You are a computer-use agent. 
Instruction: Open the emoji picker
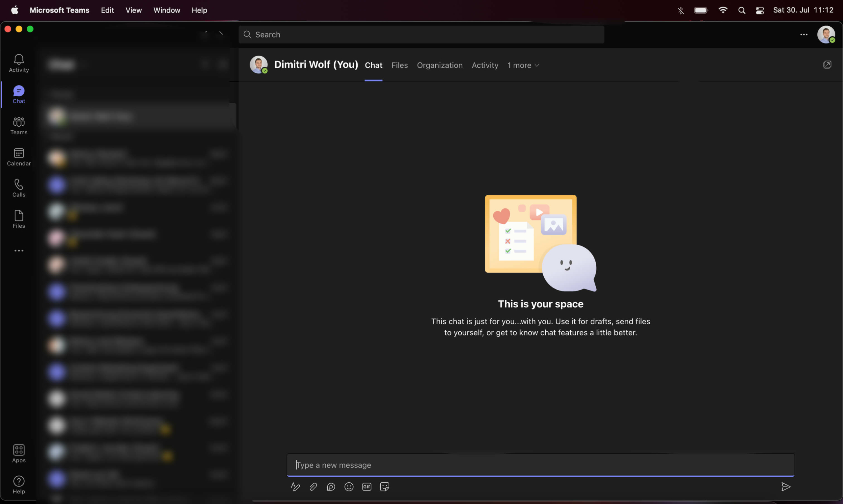click(x=349, y=487)
